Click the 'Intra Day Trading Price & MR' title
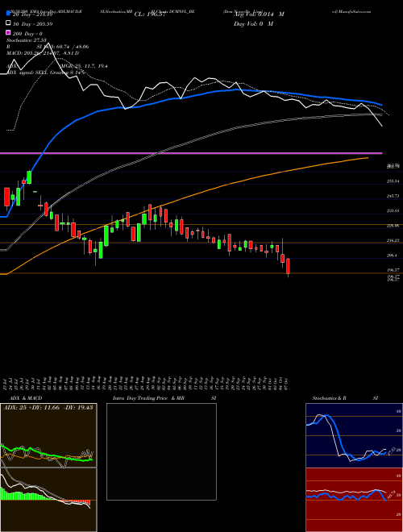Screen dimensions: 403x532 [148, 398]
